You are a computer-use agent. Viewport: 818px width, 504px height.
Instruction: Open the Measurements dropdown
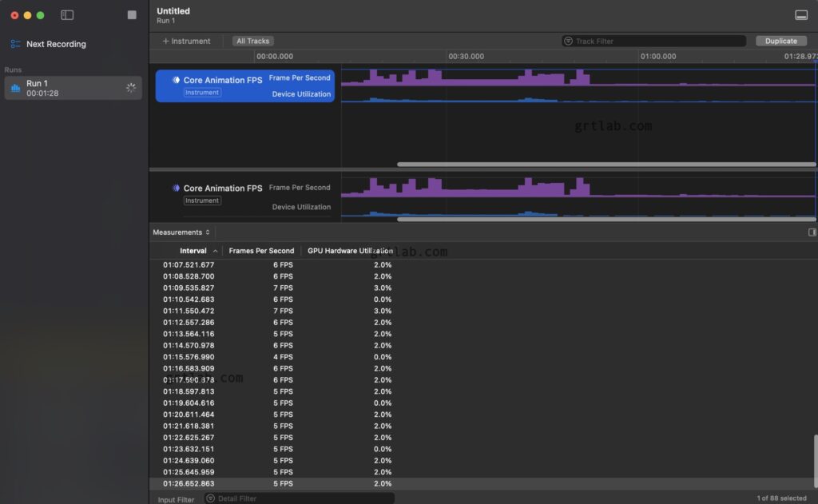[x=181, y=232]
